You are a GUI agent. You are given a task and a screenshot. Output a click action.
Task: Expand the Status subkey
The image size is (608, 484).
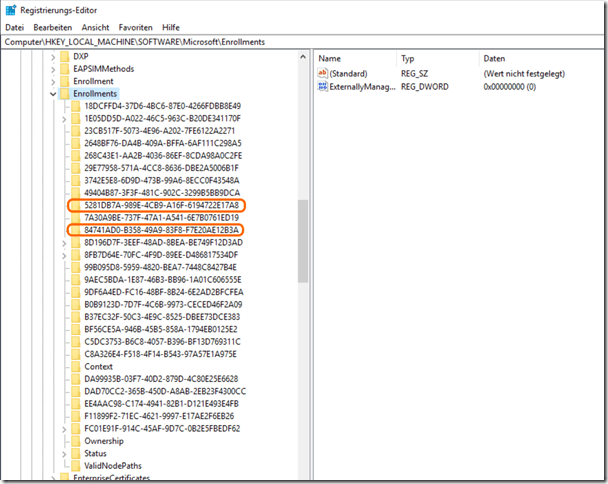tap(64, 453)
